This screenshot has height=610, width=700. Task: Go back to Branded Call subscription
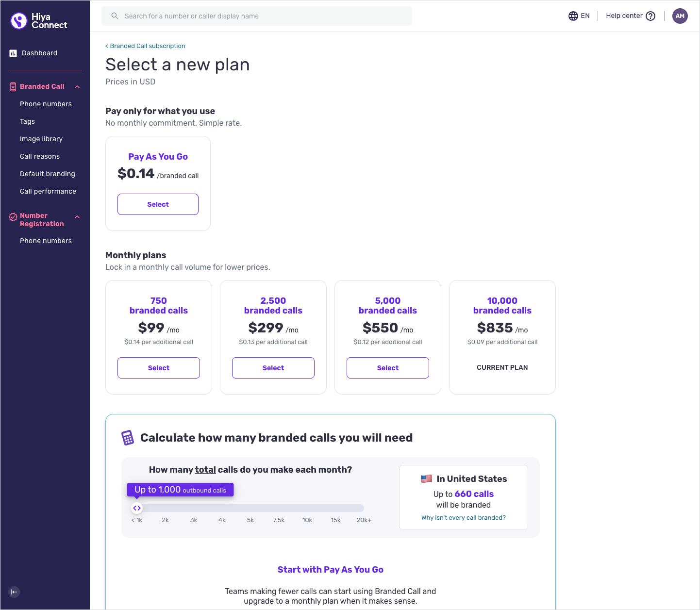pos(145,46)
